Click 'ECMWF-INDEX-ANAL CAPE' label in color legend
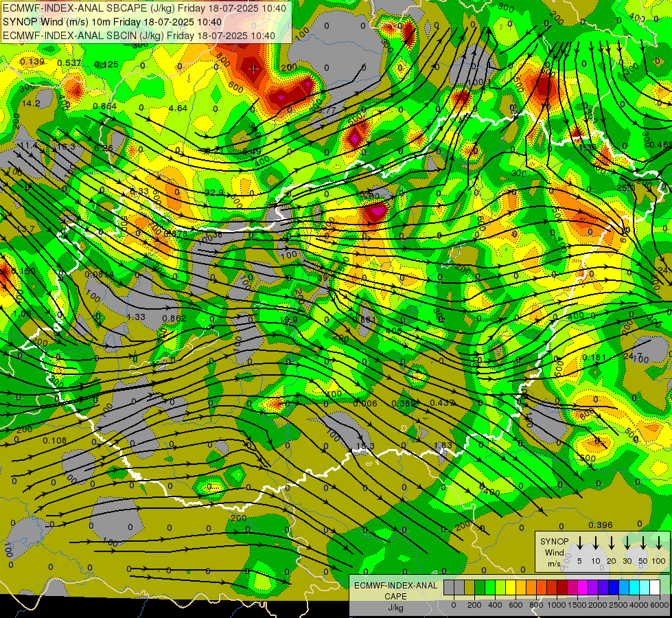 point(396,591)
